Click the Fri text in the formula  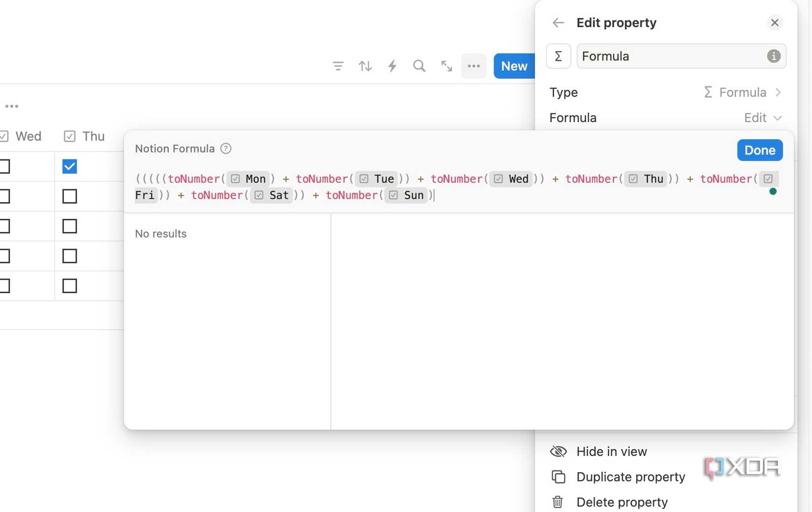click(145, 195)
